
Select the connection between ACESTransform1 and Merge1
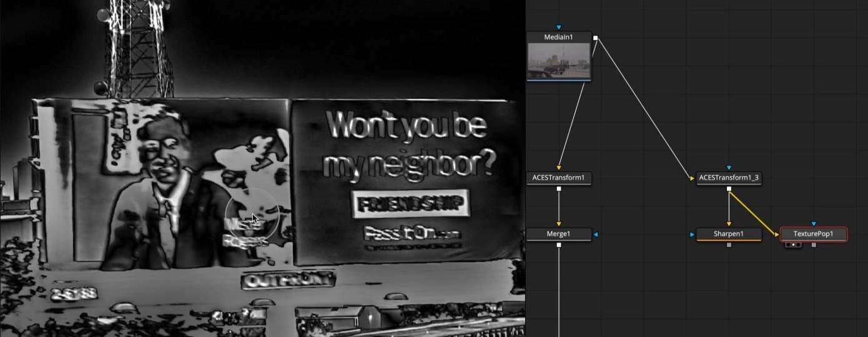point(559,206)
